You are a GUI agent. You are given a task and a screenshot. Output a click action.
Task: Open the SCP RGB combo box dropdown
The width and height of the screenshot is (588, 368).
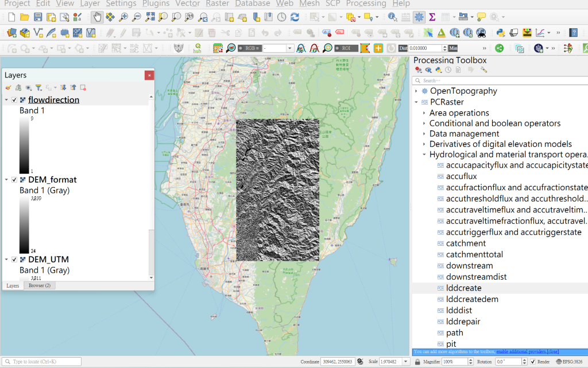289,48
